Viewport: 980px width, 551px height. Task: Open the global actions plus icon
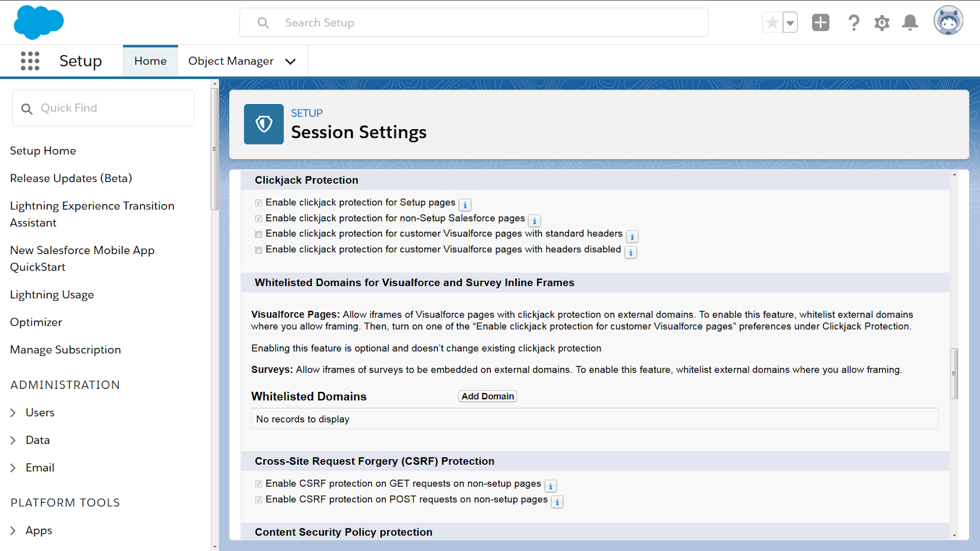pos(820,23)
